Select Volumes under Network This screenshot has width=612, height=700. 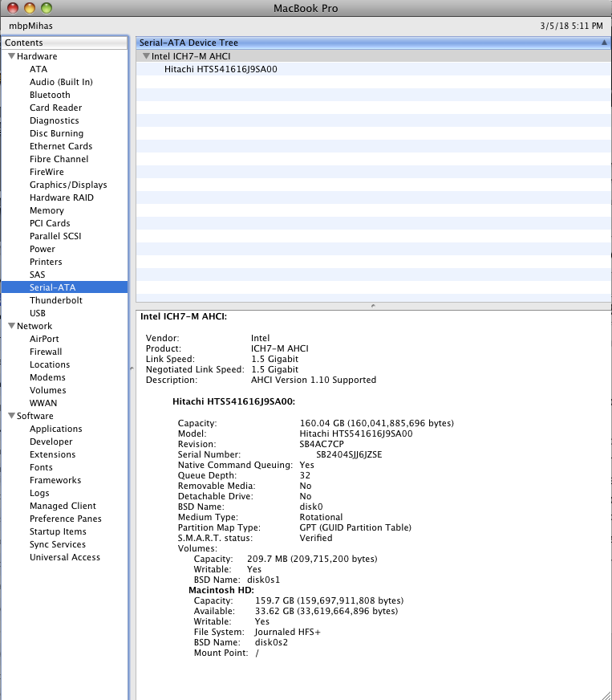(48, 390)
